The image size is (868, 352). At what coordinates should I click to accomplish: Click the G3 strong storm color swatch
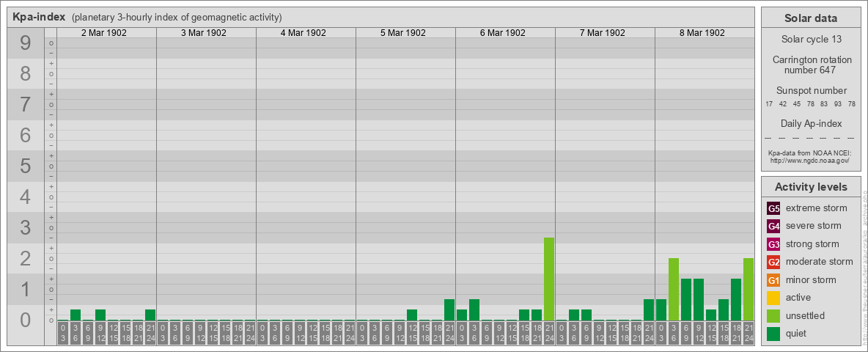[x=773, y=244]
